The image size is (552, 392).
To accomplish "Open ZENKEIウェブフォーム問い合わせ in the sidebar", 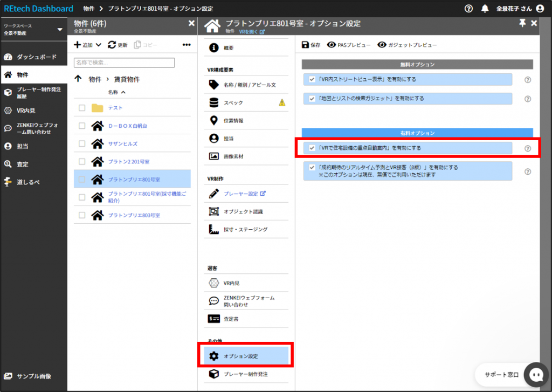I will [34, 128].
